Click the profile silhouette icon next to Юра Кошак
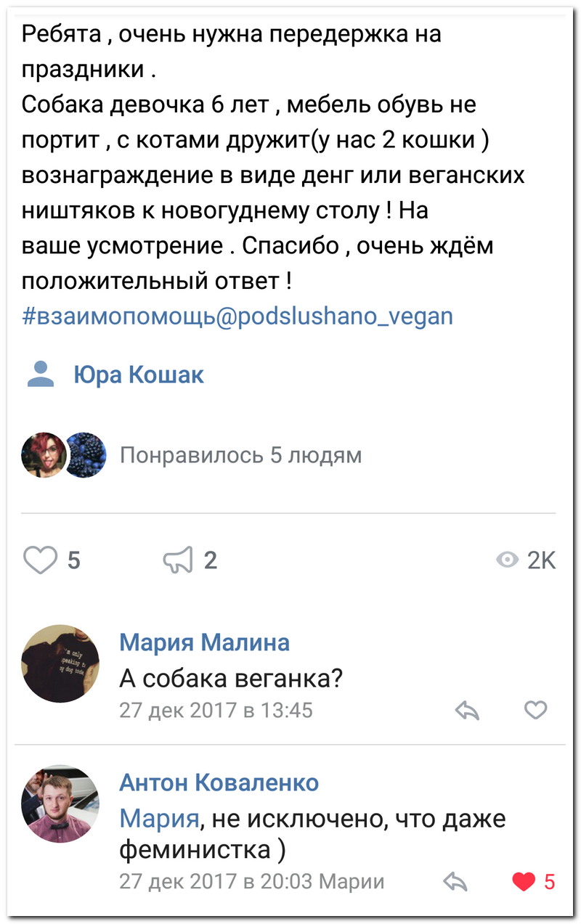 [40, 374]
